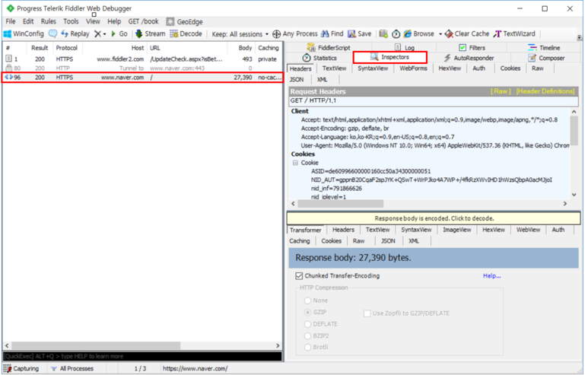Open Find sessions binoculars
This screenshot has height=375, width=588.
coord(332,33)
